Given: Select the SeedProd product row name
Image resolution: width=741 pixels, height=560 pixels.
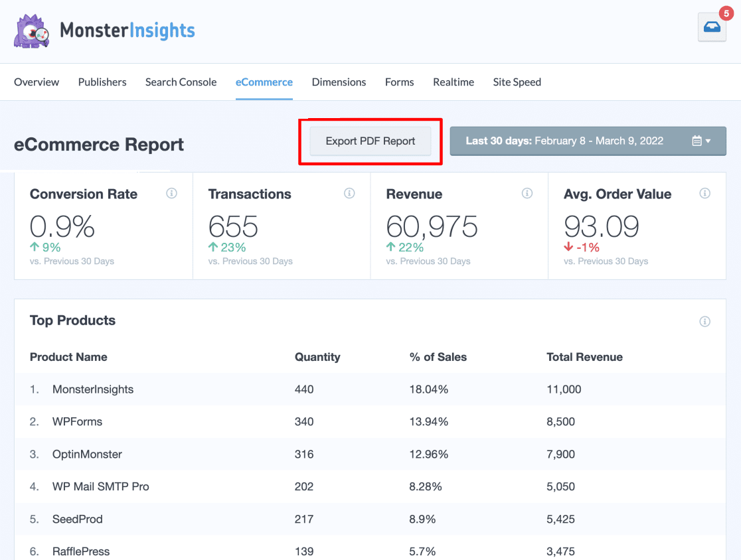Looking at the screenshot, I should [x=78, y=519].
